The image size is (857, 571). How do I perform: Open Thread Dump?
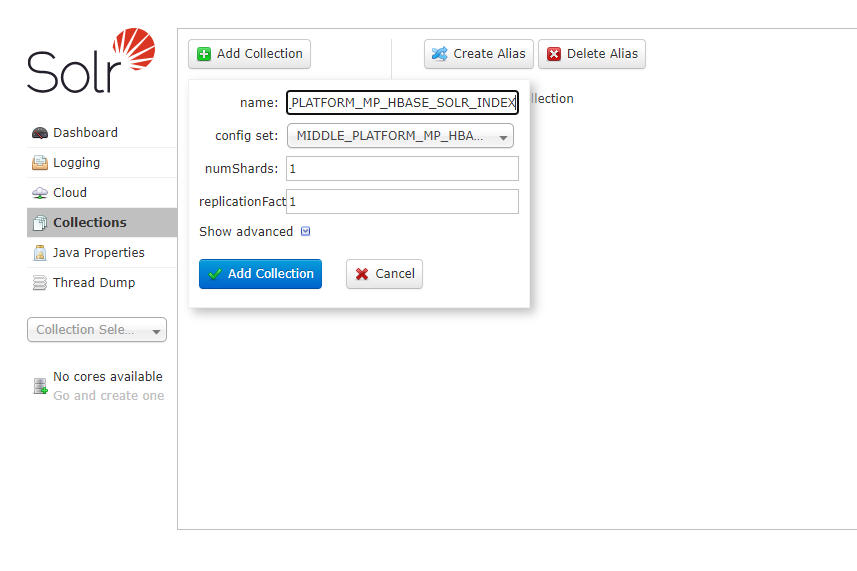pyautogui.click(x=102, y=283)
